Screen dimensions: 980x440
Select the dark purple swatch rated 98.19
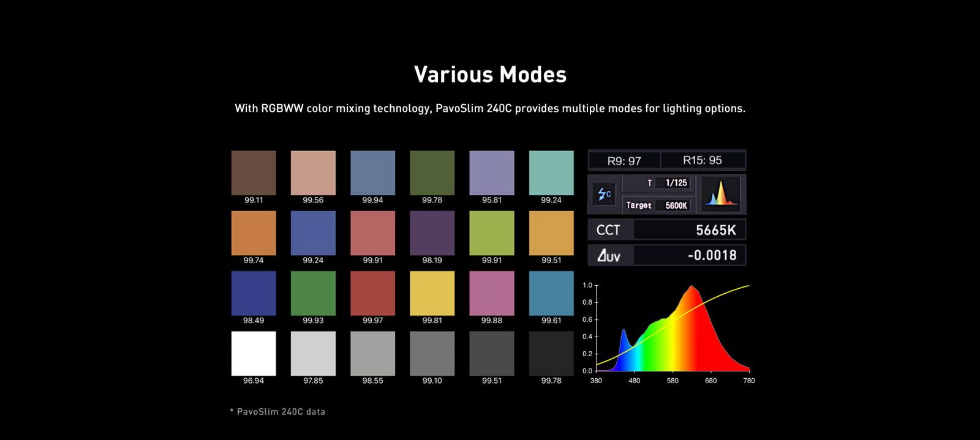432,233
